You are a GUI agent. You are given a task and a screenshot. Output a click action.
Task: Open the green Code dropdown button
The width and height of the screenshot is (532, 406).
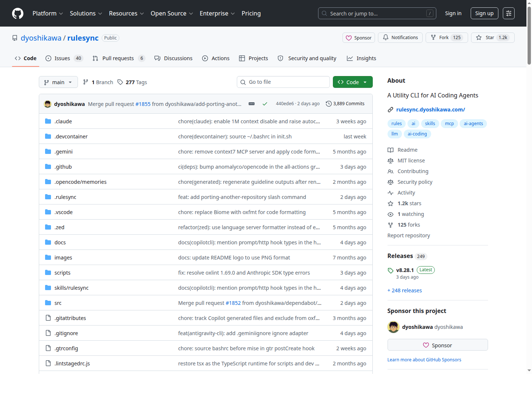point(353,82)
